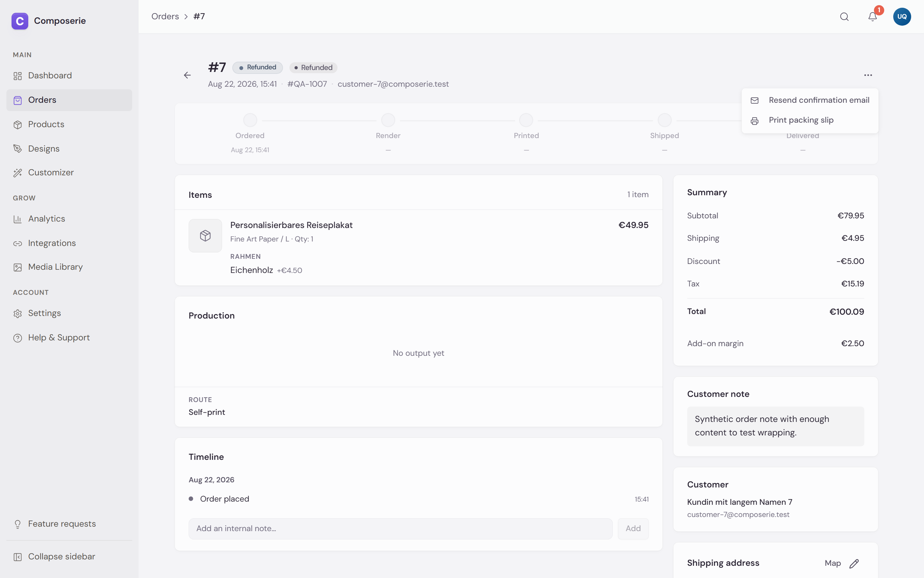The height and width of the screenshot is (578, 924).
Task: Click the Self-print route value
Action: (207, 413)
